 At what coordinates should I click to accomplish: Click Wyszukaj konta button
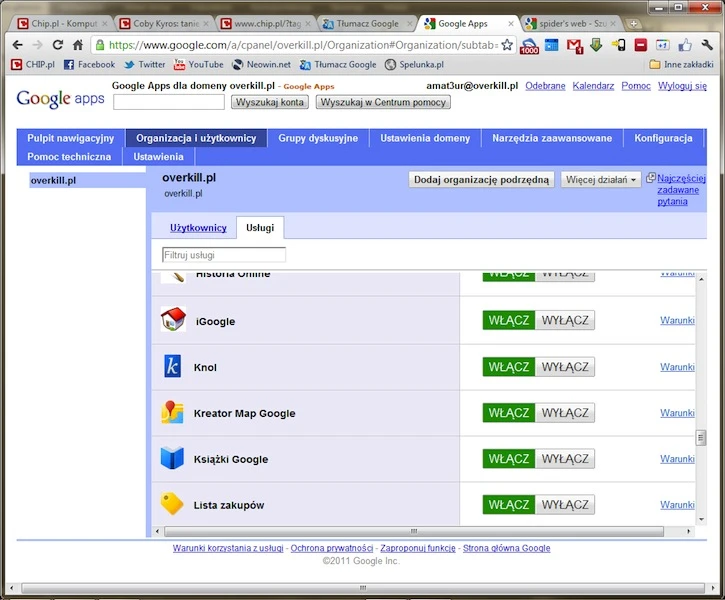click(270, 102)
